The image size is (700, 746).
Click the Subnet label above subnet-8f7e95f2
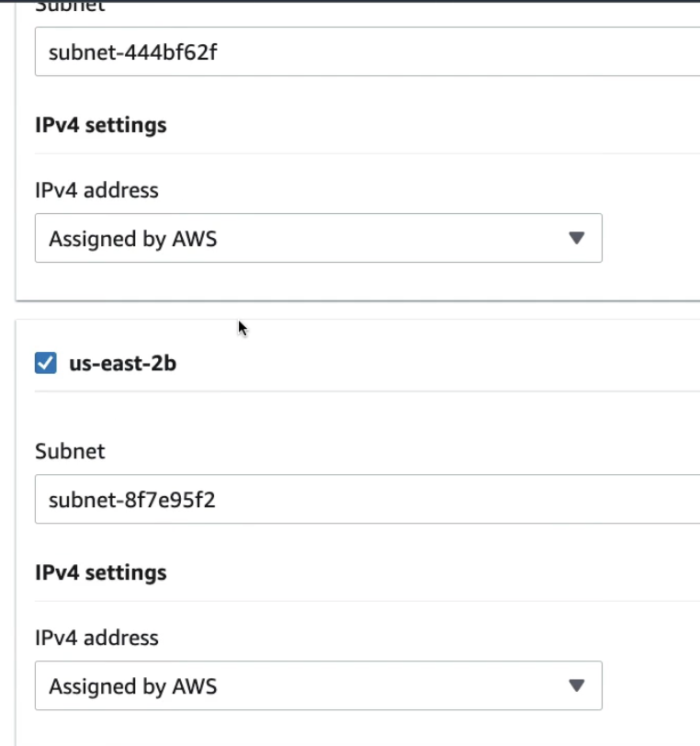pyautogui.click(x=70, y=451)
